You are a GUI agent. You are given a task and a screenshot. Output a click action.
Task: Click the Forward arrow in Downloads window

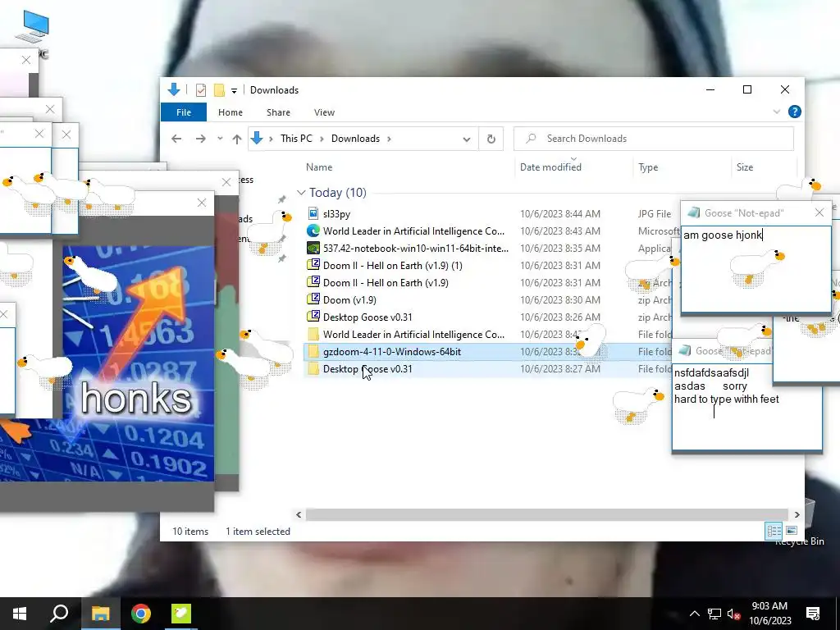(200, 139)
